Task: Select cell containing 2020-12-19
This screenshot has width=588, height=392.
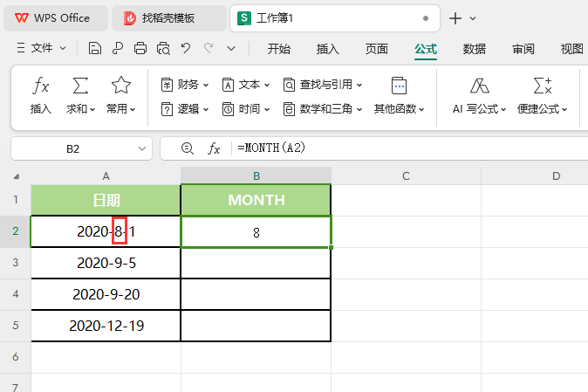Action: (x=106, y=326)
